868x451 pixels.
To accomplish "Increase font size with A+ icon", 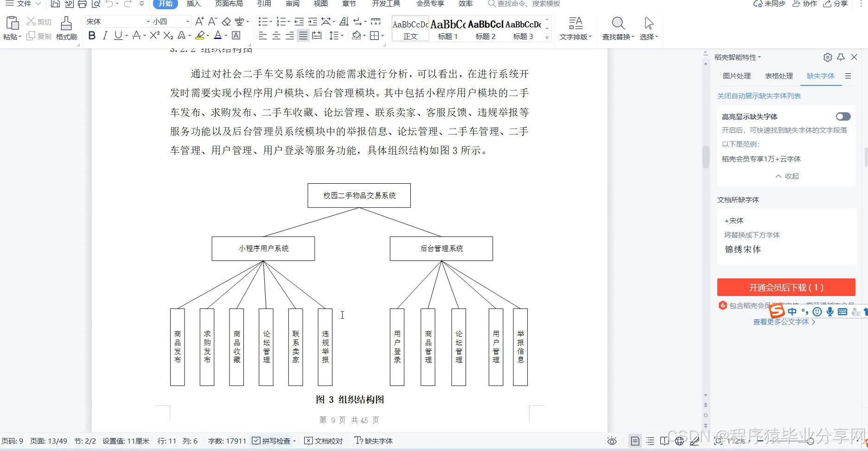I will [199, 21].
